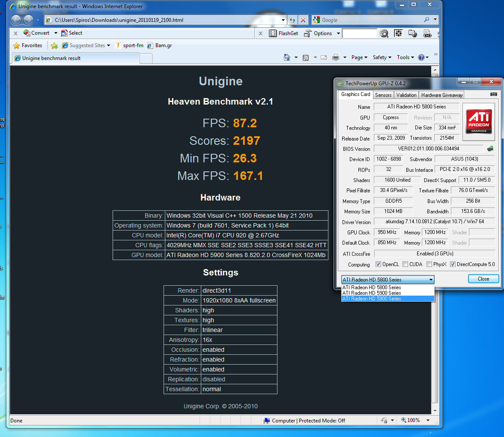Click the FlashGet document link icon

click(x=427, y=33)
